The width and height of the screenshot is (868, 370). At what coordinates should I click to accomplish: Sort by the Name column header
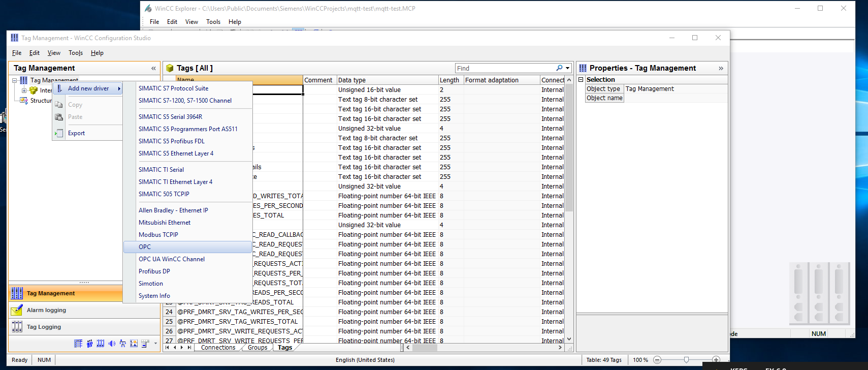click(x=239, y=80)
